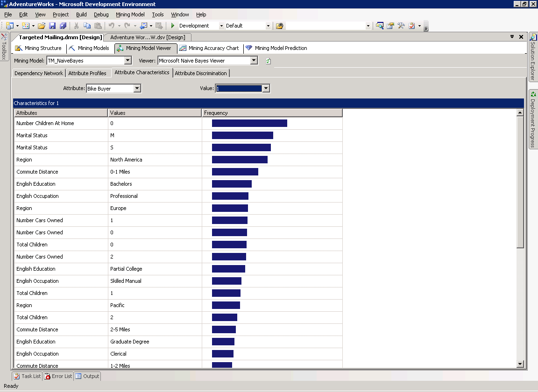Open the Navigate Backward history arrow
The height and width of the screenshot is (392, 538).
pyautogui.click(x=151, y=26)
